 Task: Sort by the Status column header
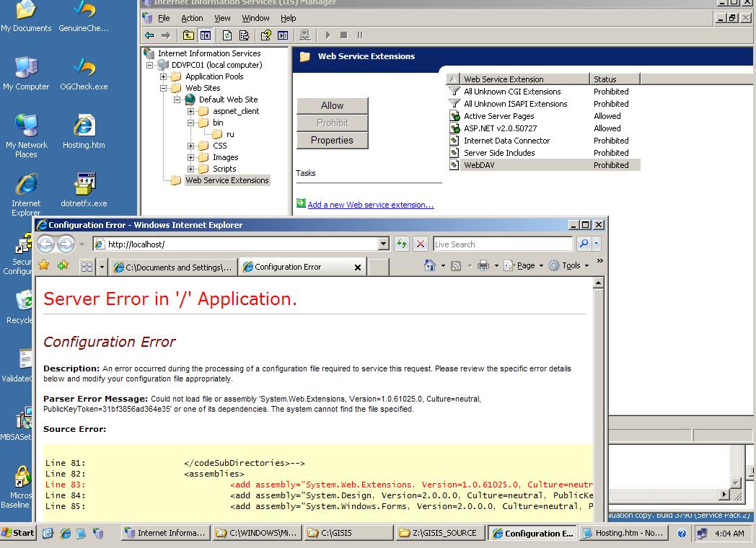click(x=615, y=79)
